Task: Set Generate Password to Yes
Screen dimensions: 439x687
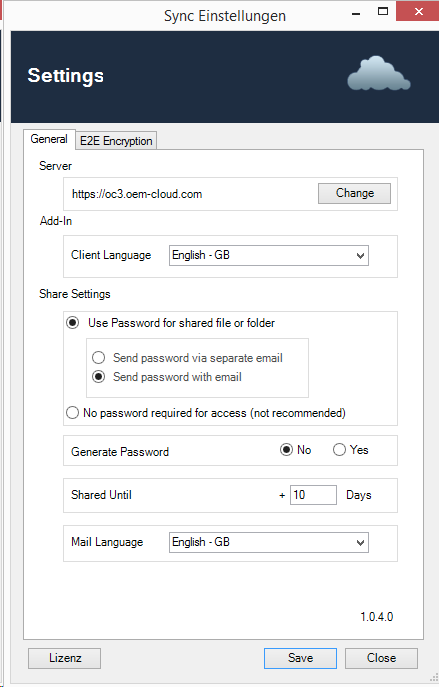Action: point(350,450)
